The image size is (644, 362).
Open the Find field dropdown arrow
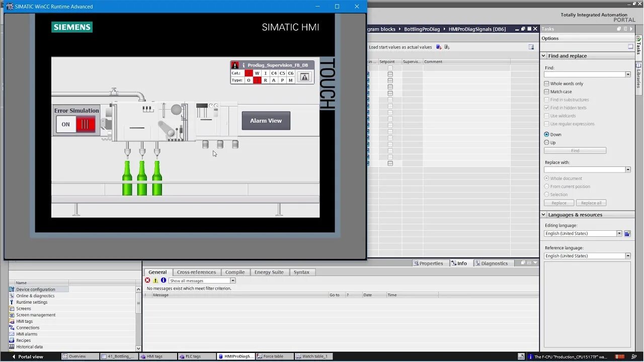(627, 74)
